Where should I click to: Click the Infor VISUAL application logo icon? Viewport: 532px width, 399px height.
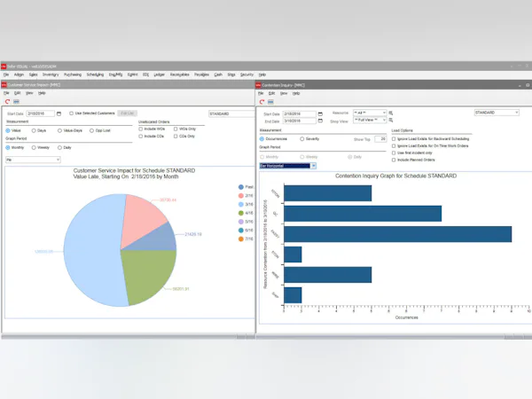pyautogui.click(x=4, y=66)
